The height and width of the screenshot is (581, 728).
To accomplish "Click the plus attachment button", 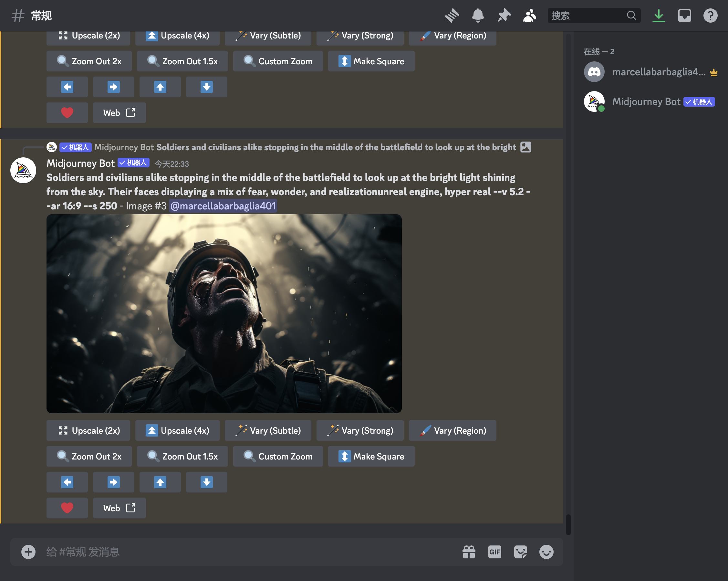I will coord(28,552).
